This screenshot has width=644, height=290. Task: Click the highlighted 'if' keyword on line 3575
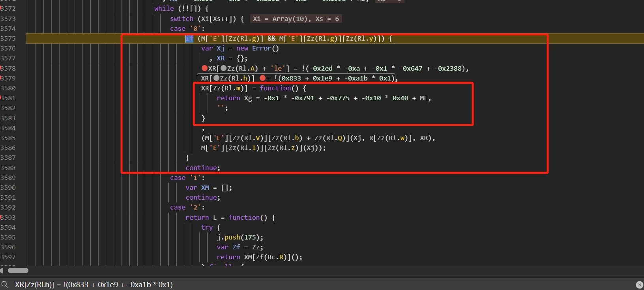coord(189,38)
